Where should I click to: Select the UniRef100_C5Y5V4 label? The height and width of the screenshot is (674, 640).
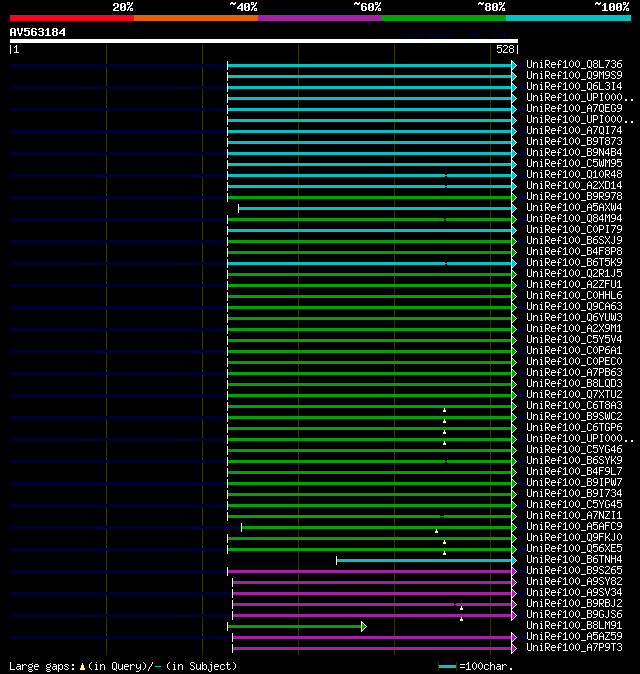[574, 340]
